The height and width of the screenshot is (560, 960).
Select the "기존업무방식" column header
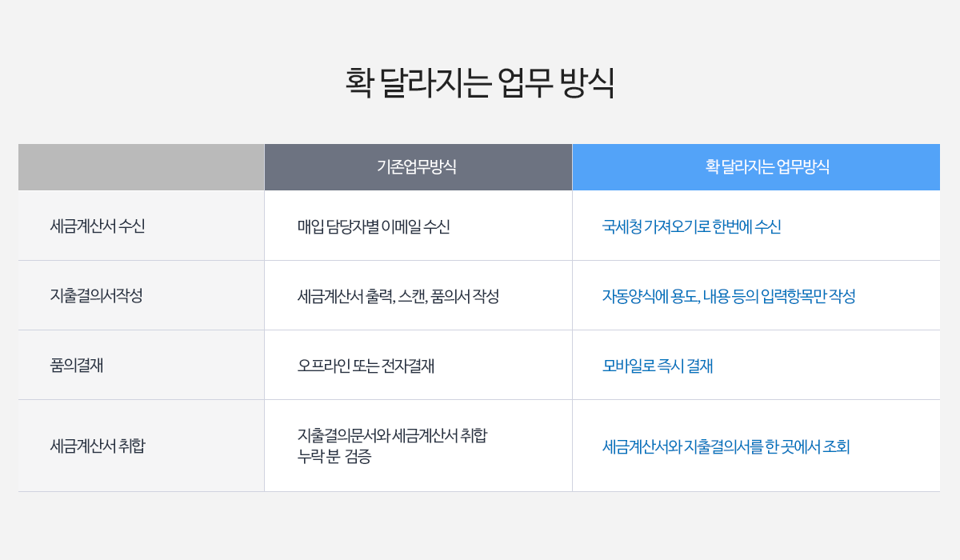417,167
